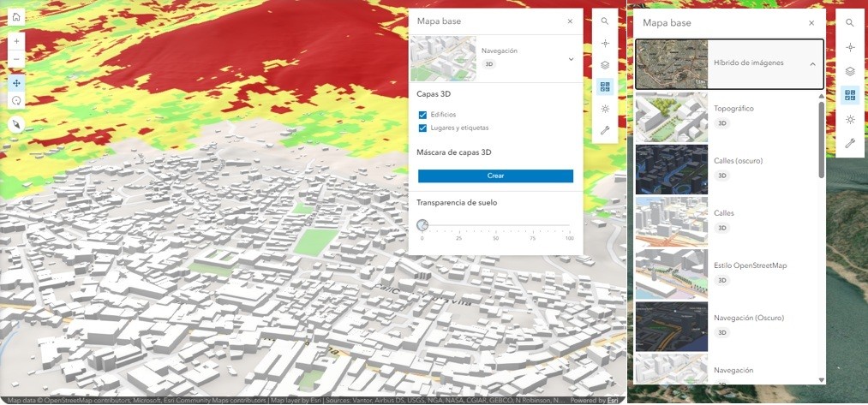This screenshot has height=405, width=868.
Task: Set ground transparency slider to 50 mark
Action: 495,226
